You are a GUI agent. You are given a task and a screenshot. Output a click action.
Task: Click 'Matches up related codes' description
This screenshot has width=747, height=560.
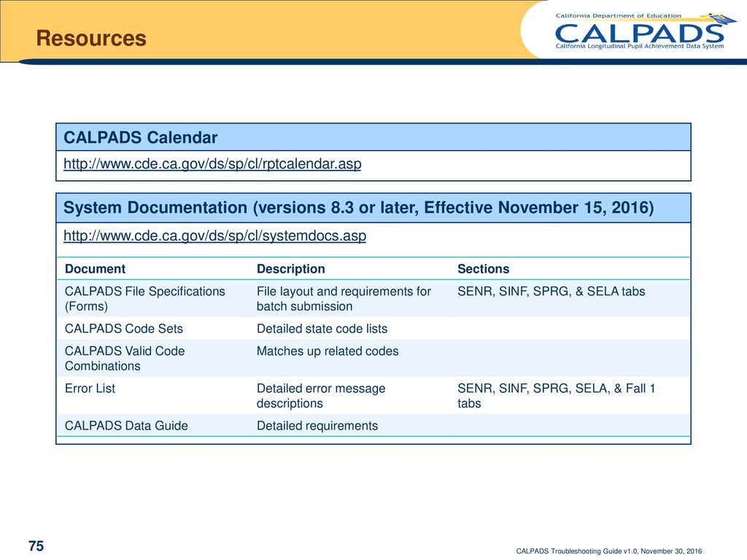(328, 351)
